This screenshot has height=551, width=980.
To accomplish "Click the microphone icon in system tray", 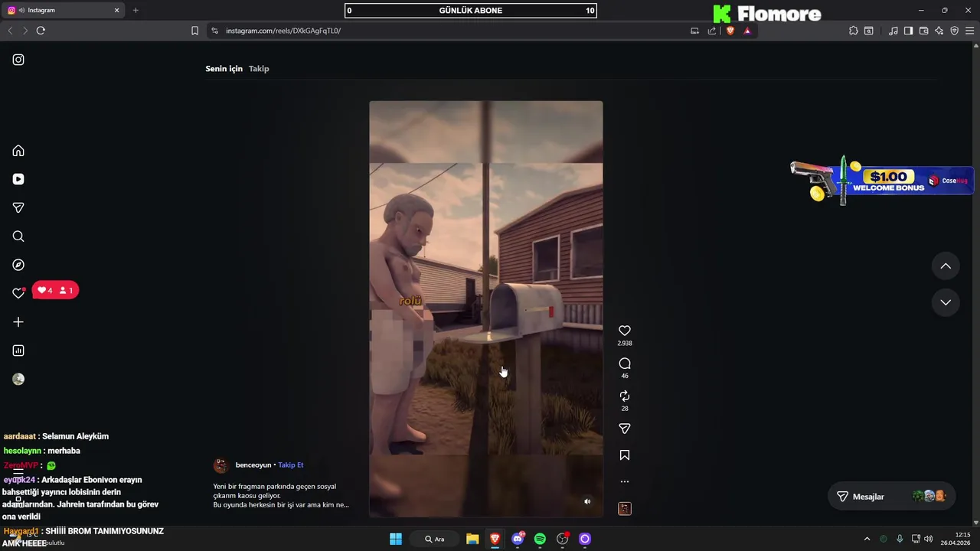I will coord(900,539).
